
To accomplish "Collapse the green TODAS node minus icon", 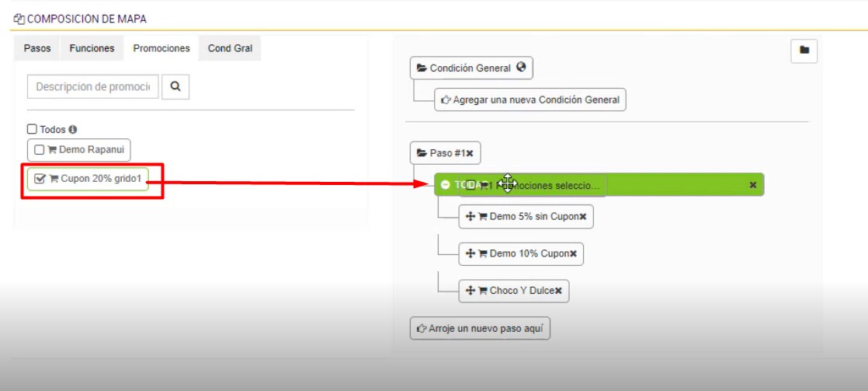I will click(x=445, y=185).
